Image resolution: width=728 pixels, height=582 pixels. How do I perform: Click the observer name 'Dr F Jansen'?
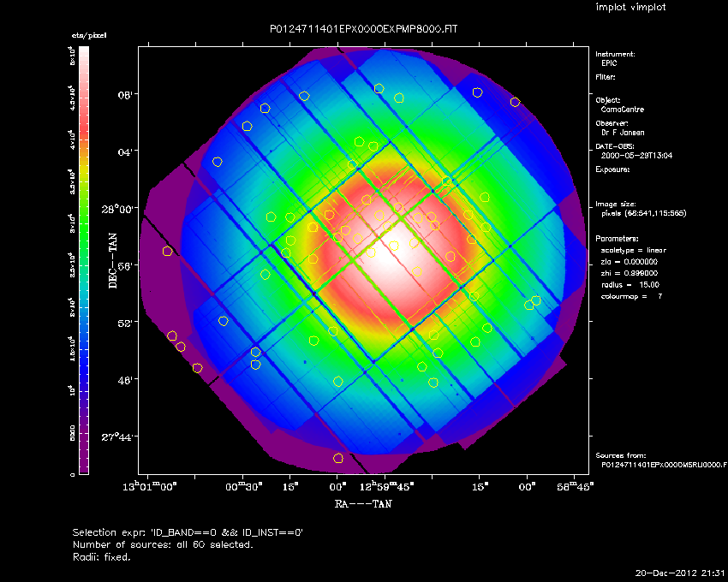click(x=623, y=133)
